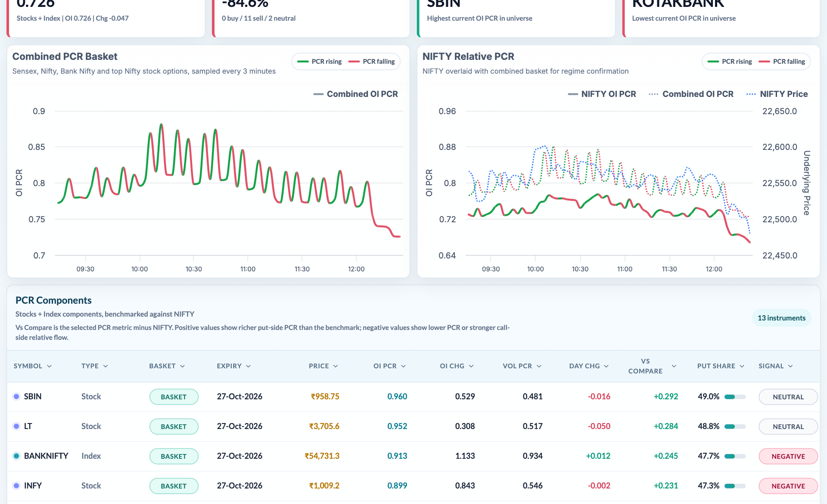Click the PCR falling legend in NIFTY Relative PCR

click(782, 62)
